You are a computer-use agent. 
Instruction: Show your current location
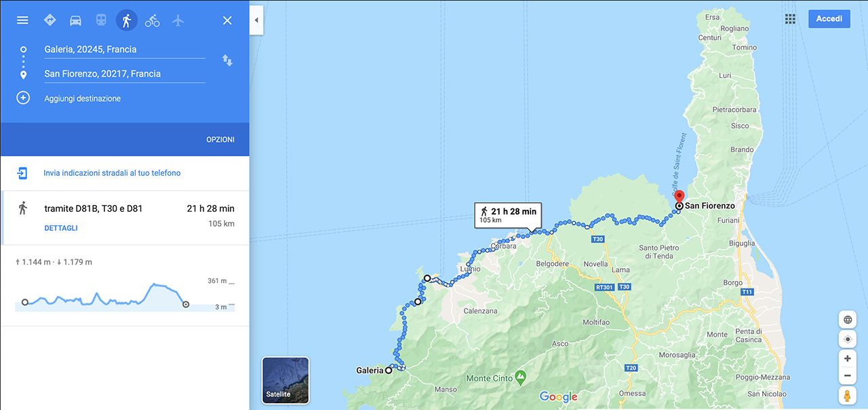(848, 339)
